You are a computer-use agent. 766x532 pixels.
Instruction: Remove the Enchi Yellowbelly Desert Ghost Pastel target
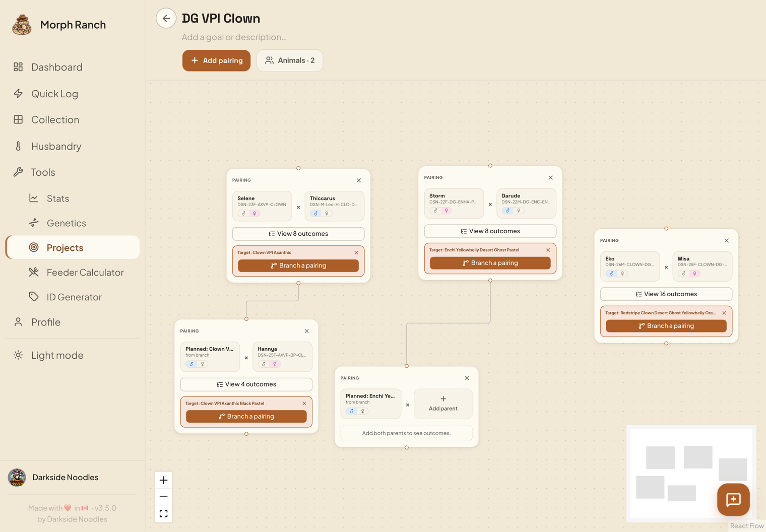click(x=548, y=250)
